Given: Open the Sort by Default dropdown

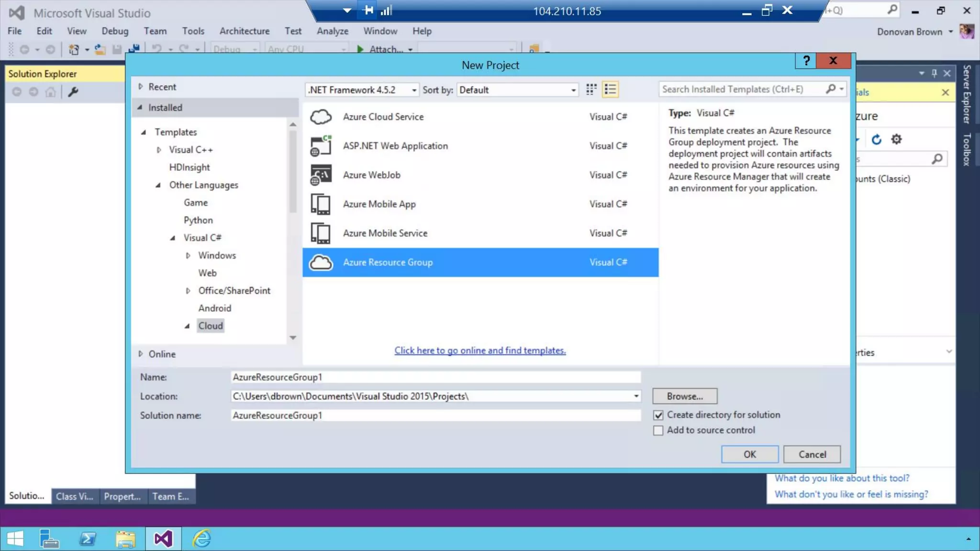Looking at the screenshot, I should click(518, 90).
